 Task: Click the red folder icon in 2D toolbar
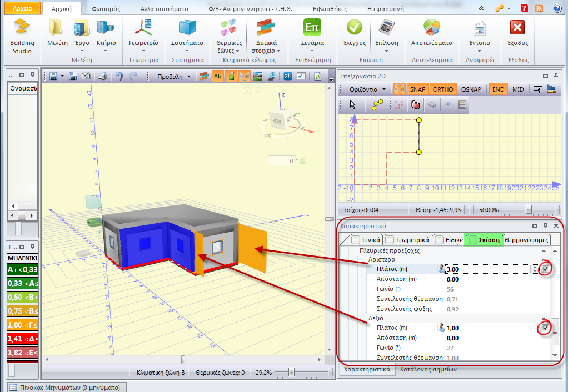click(x=415, y=105)
